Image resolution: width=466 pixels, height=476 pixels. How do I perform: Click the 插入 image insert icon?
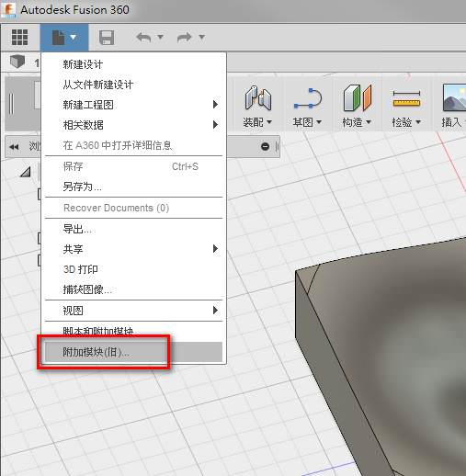[x=454, y=98]
